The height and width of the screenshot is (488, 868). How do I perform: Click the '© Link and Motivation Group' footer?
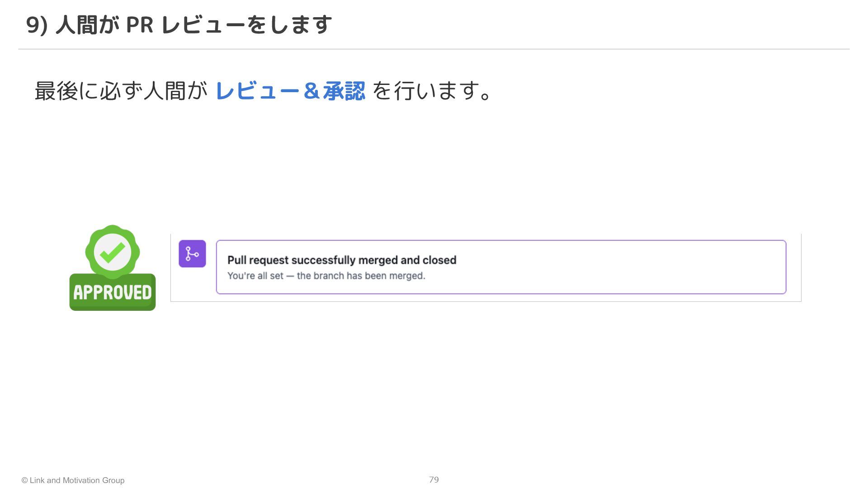pyautogui.click(x=73, y=480)
